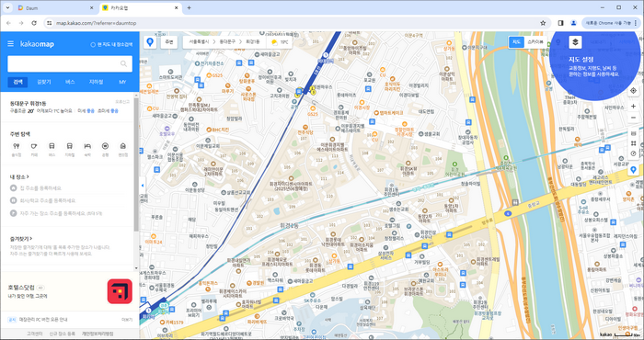
Task: Open the 휘경1동 neighborhood dropdown
Action: coord(253,42)
